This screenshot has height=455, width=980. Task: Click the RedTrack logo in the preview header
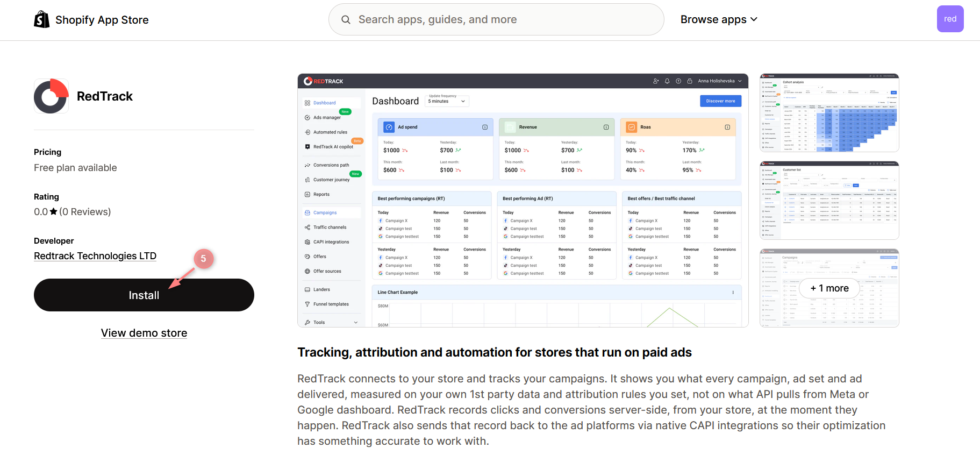(323, 81)
